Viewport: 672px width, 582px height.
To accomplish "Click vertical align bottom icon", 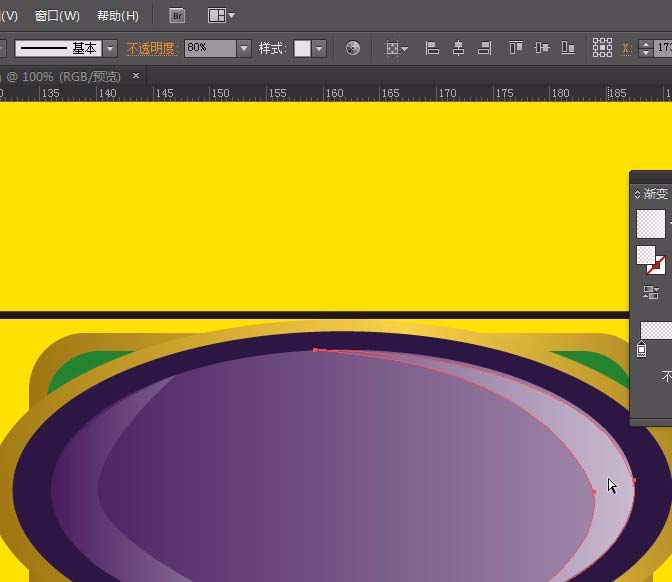I will [x=568, y=48].
